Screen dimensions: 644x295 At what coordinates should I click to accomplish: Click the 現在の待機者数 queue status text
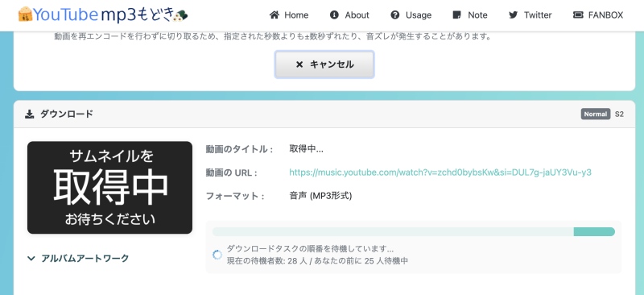(317, 261)
